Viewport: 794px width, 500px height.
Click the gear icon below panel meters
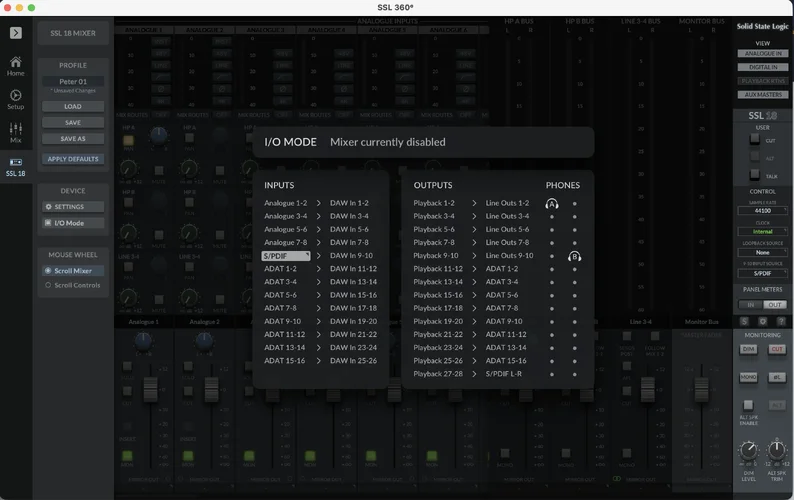[763, 321]
